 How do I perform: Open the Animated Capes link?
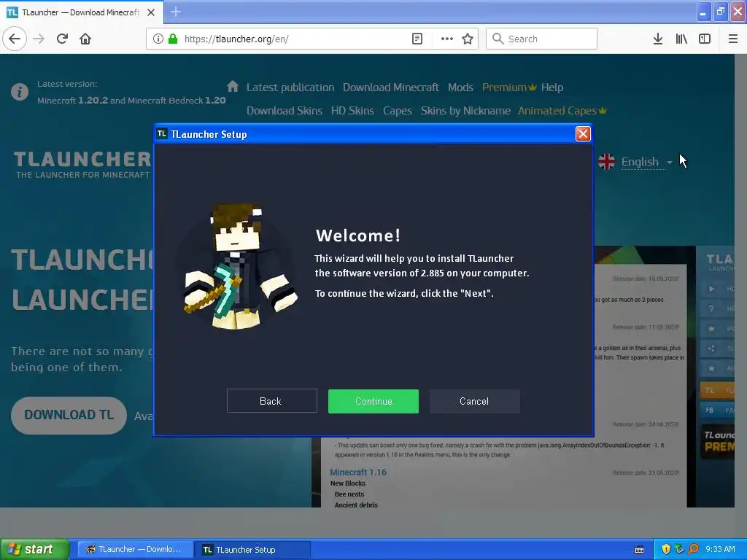coord(562,111)
